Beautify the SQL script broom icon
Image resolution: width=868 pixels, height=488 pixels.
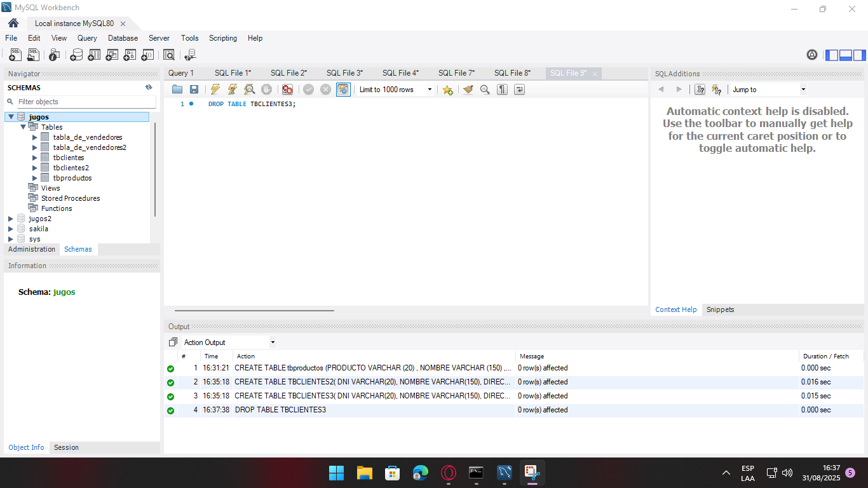click(468, 90)
